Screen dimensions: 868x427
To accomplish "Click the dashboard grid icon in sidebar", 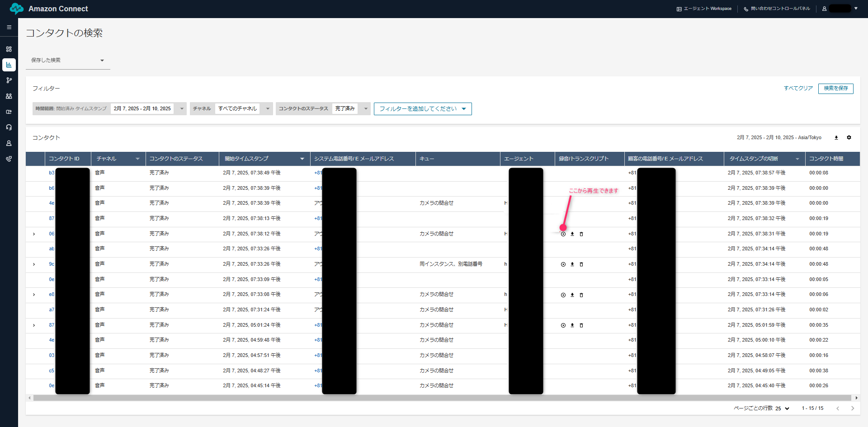I will [x=9, y=49].
